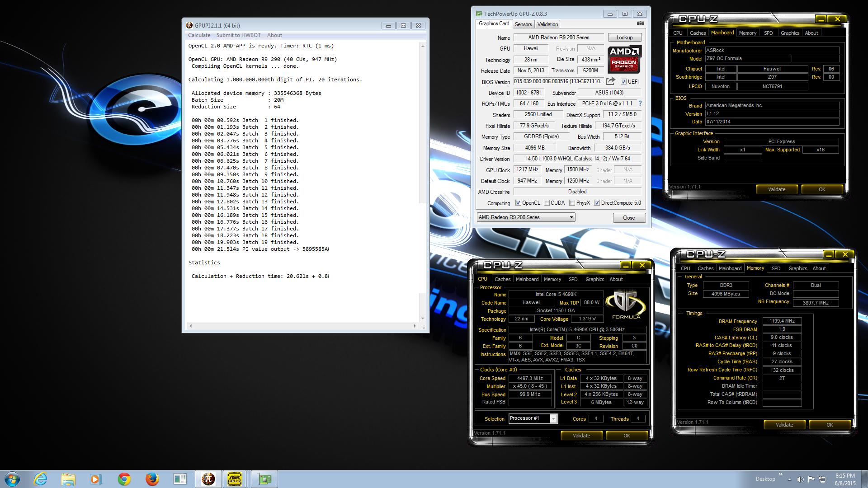Expand the Desktop toolbar chevron
The width and height of the screenshot is (868, 488).
click(x=780, y=474)
